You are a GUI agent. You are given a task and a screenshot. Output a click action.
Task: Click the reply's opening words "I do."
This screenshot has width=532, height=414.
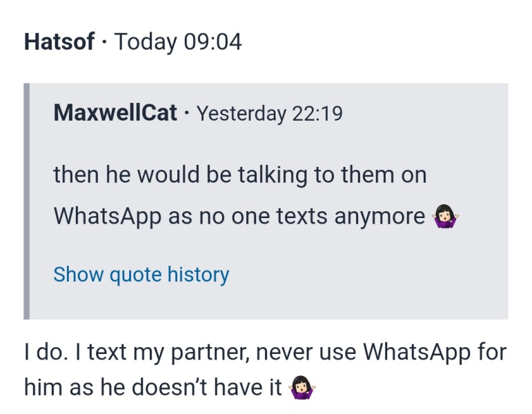coord(43,353)
